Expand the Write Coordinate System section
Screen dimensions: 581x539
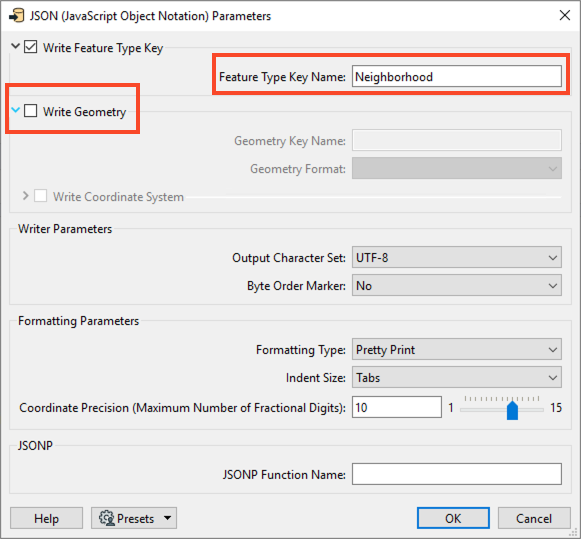coord(25,196)
